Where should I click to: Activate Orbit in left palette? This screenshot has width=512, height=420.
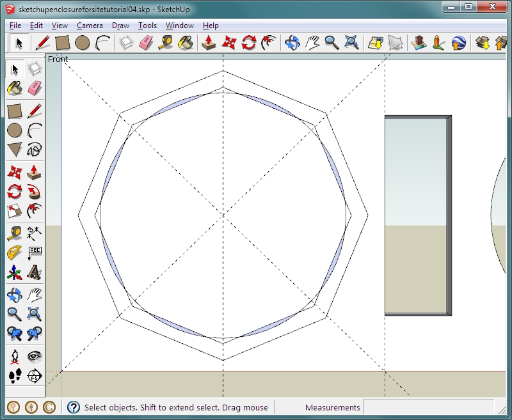tap(15, 295)
